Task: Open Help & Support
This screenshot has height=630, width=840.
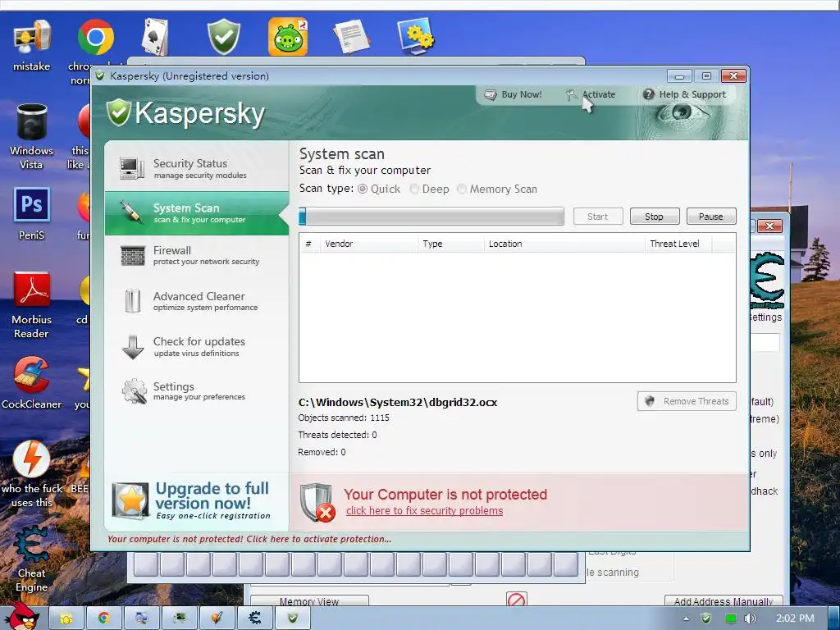Action: pos(684,94)
